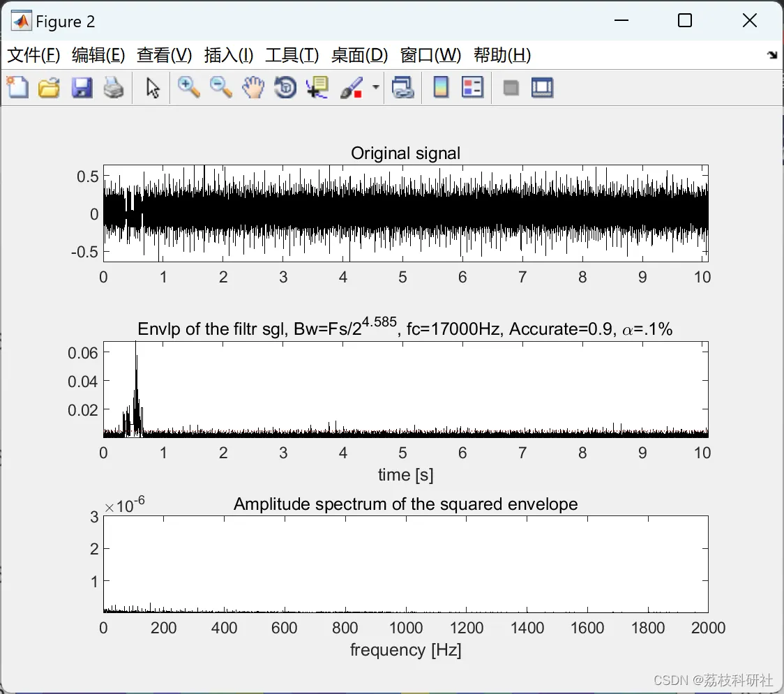Click the Link Plot icon
Screen dimensions: 784x694
point(402,88)
